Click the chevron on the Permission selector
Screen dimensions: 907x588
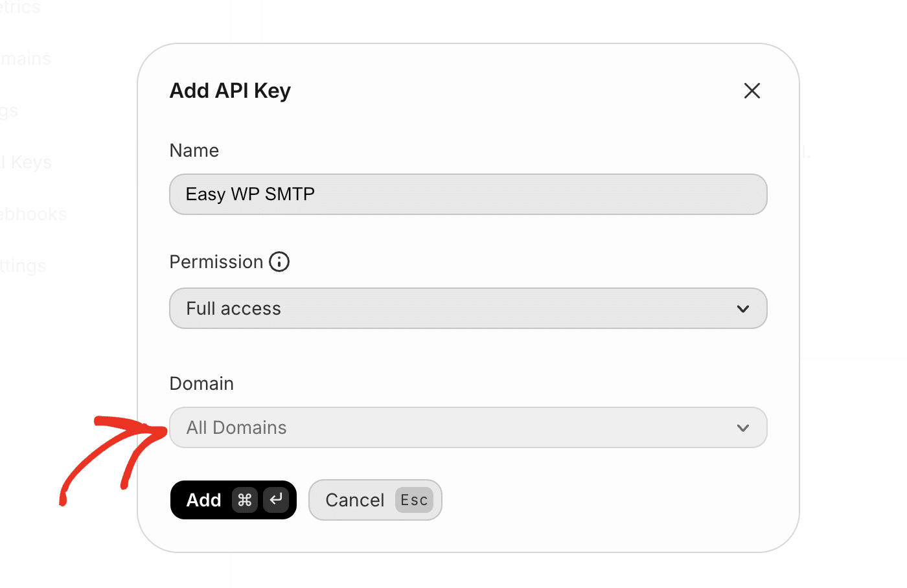(x=743, y=309)
